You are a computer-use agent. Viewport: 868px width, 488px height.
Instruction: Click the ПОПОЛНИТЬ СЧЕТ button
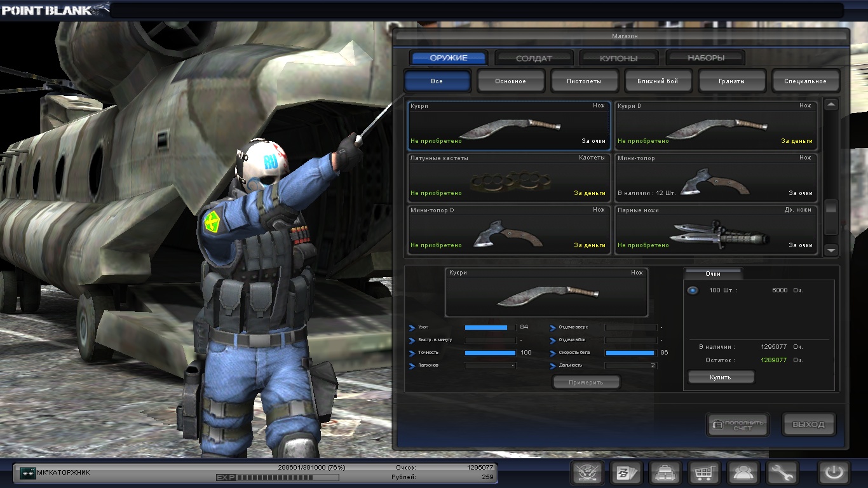pyautogui.click(x=738, y=424)
